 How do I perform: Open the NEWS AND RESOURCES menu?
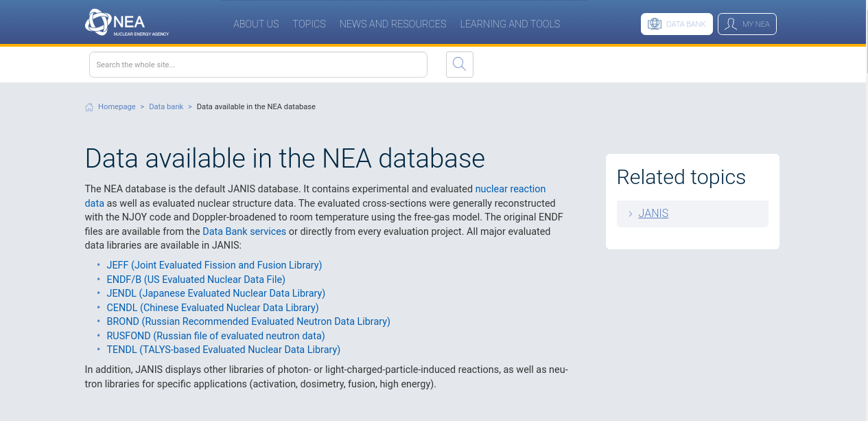coord(393,24)
